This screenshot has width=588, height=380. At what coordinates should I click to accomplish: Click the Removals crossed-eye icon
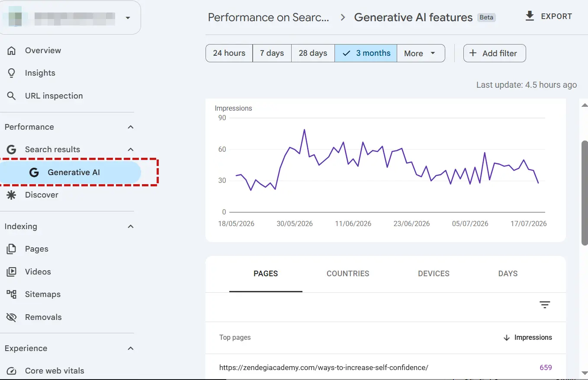click(12, 317)
